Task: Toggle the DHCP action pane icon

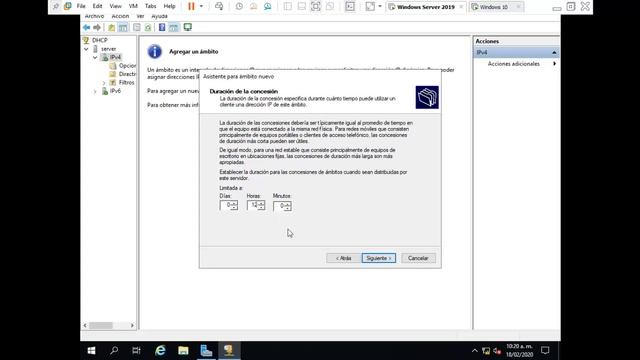Action: [174, 27]
